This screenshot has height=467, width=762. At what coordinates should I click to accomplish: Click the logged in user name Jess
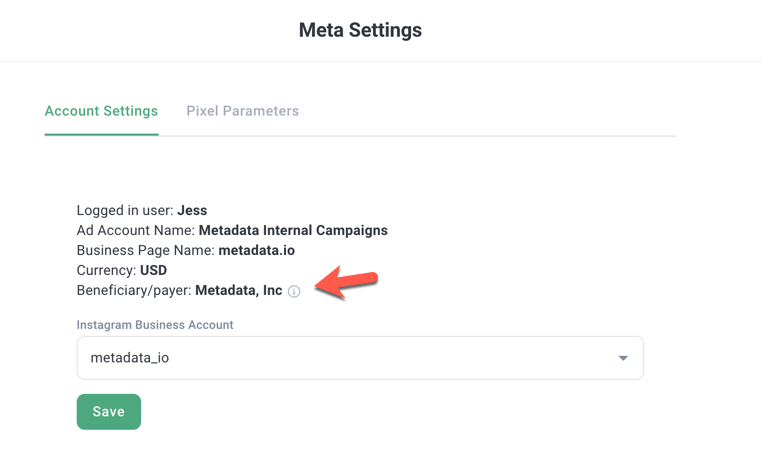(192, 211)
